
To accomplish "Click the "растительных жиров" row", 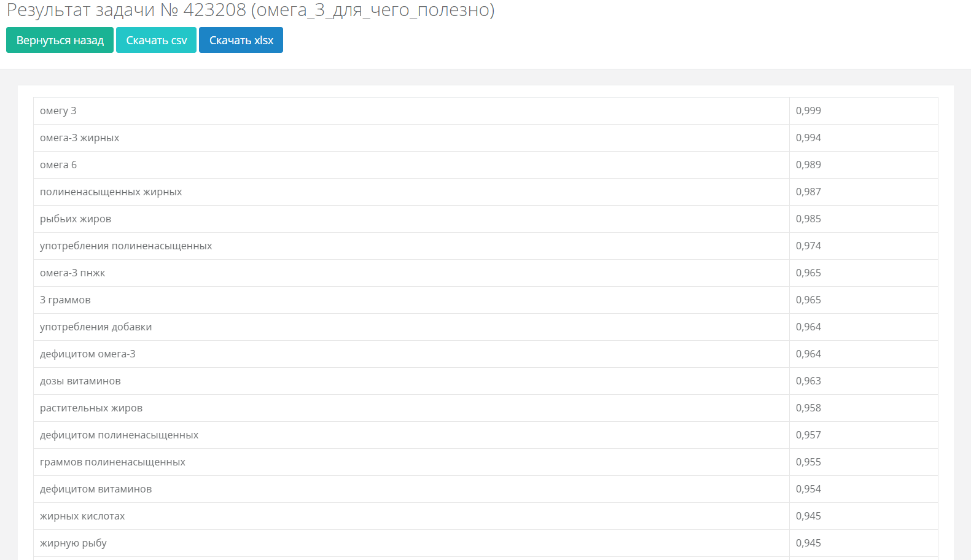I will click(91, 408).
